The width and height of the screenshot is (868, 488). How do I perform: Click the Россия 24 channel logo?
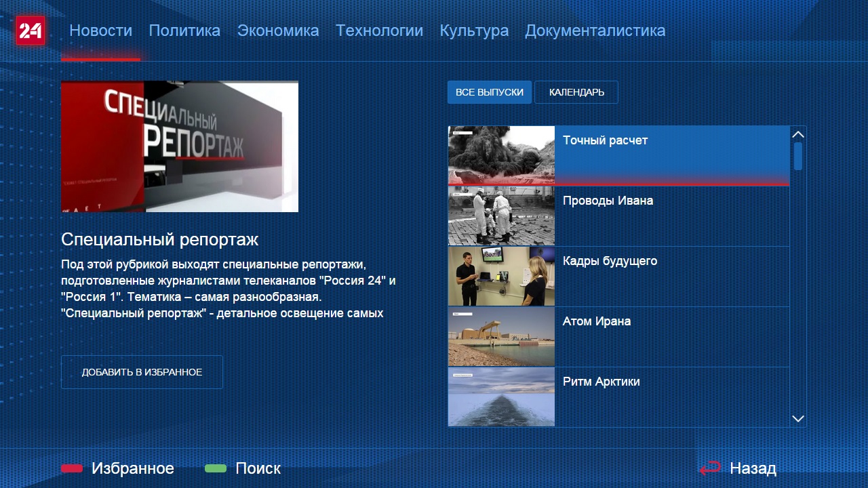click(x=31, y=30)
